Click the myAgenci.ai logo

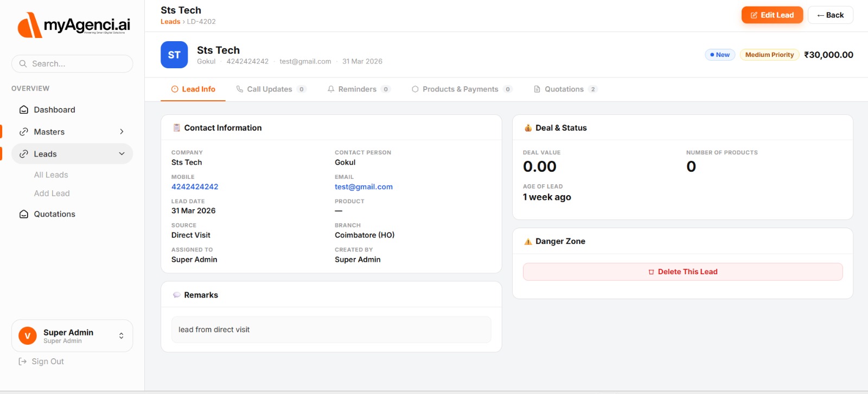pyautogui.click(x=74, y=25)
